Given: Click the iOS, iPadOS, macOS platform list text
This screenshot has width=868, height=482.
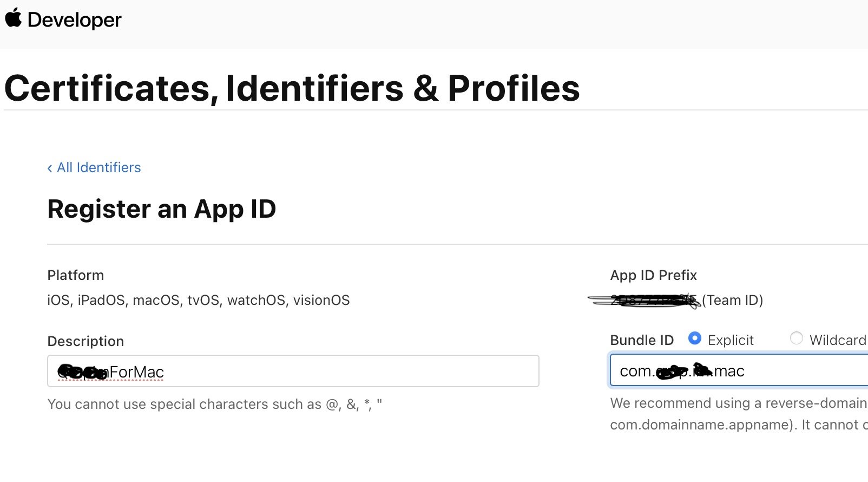Looking at the screenshot, I should coord(199,300).
